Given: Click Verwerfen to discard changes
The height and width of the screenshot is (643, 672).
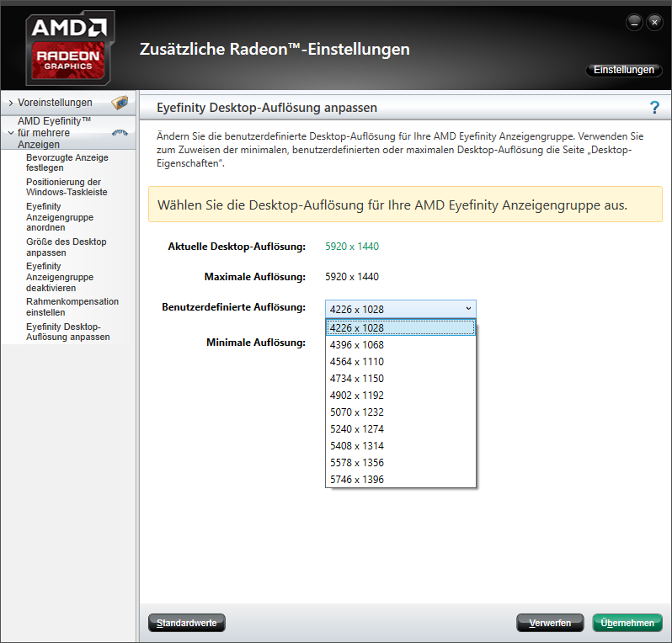Looking at the screenshot, I should click(x=550, y=623).
